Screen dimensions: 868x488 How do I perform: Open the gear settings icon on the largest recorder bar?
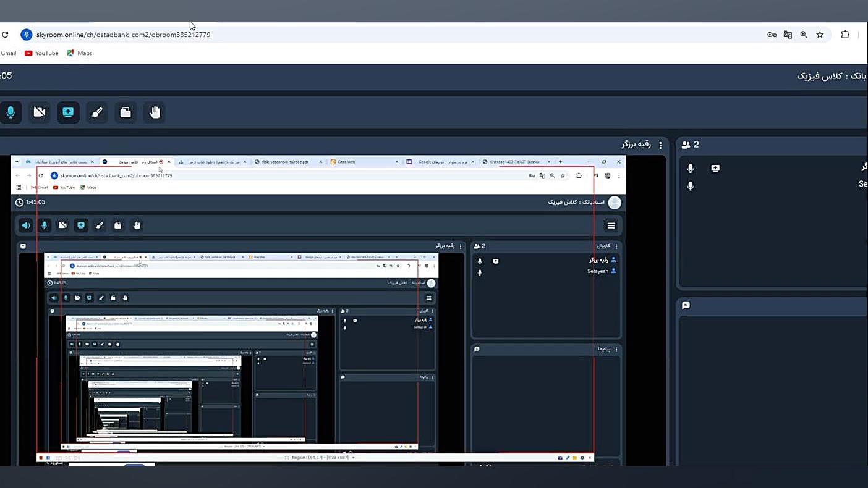click(582, 458)
